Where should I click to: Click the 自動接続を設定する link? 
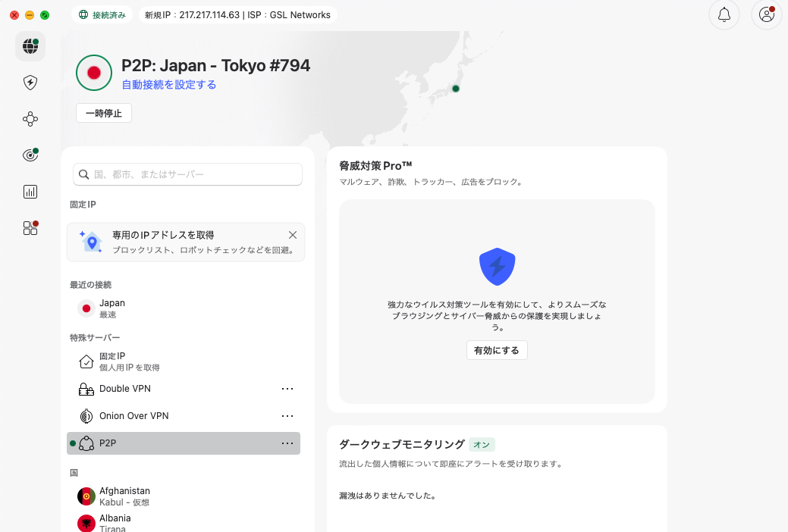pos(169,85)
